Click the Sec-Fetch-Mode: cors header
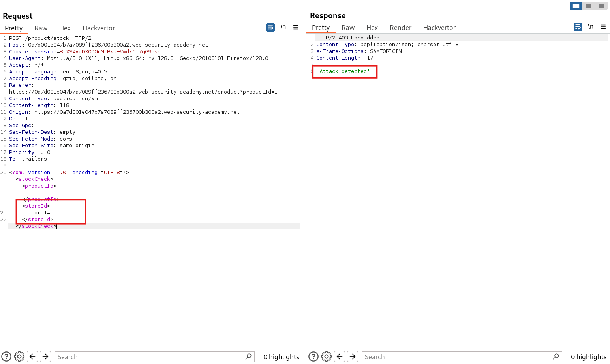The image size is (610, 364). (41, 139)
